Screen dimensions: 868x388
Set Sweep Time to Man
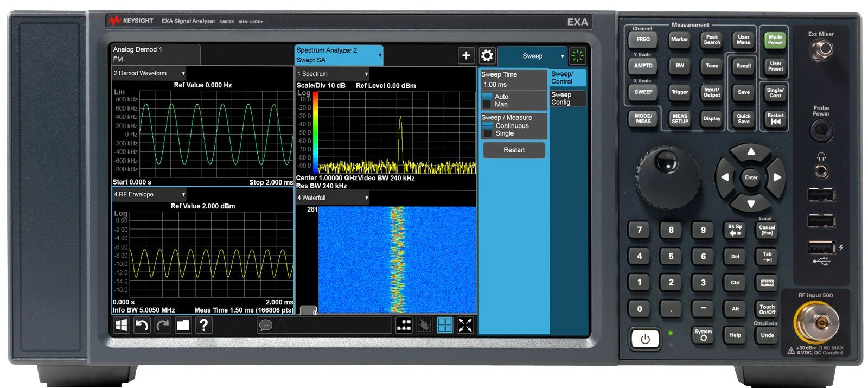point(495,104)
